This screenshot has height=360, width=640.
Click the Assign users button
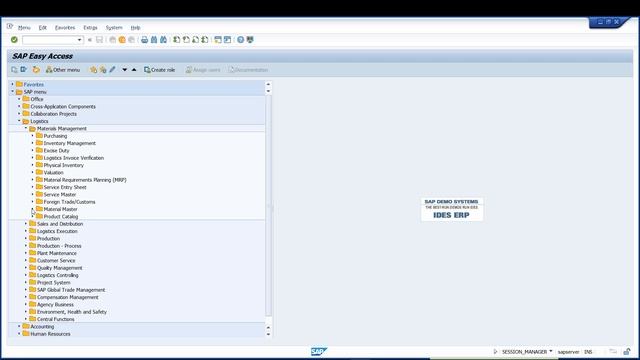[203, 70]
